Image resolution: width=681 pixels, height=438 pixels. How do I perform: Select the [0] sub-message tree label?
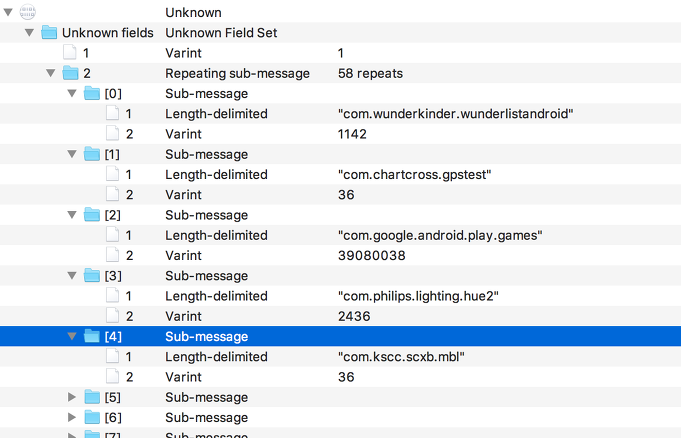coord(113,93)
